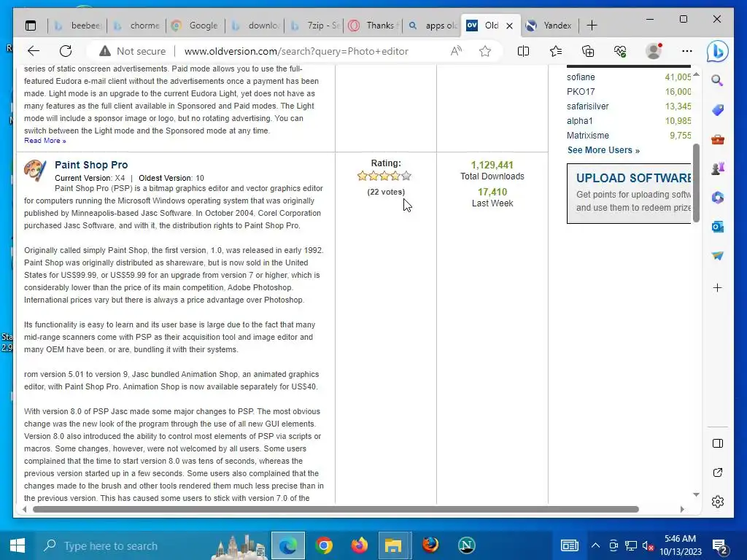The width and height of the screenshot is (747, 560).
Task: Add page to favorites star icon
Action: [x=485, y=51]
